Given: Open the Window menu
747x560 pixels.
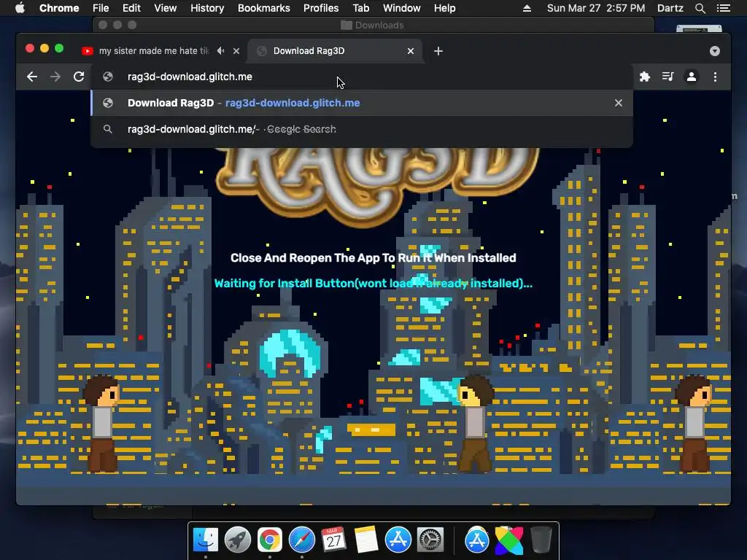Looking at the screenshot, I should (402, 8).
